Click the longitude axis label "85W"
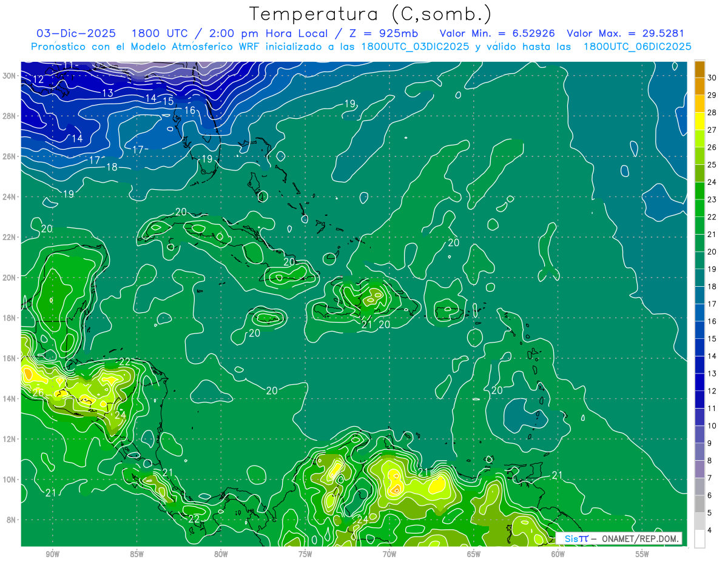 (x=136, y=554)
